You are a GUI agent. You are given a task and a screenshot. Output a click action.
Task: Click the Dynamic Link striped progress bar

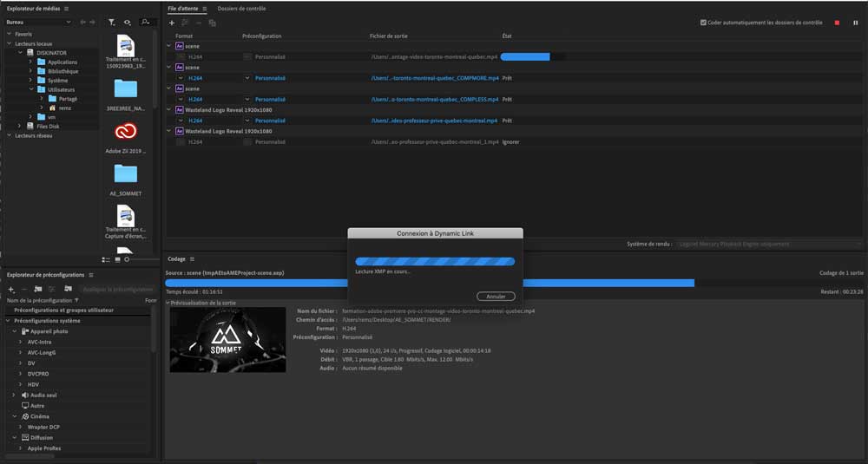435,262
